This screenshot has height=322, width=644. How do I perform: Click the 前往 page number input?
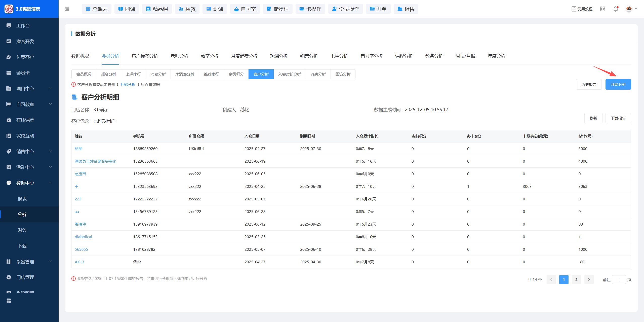pos(619,280)
